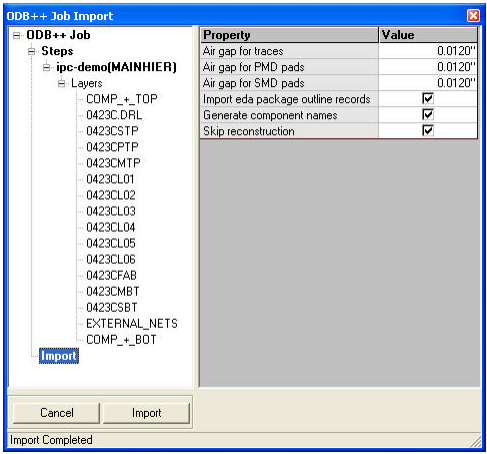Click the status bar resize grip

pos(476,441)
